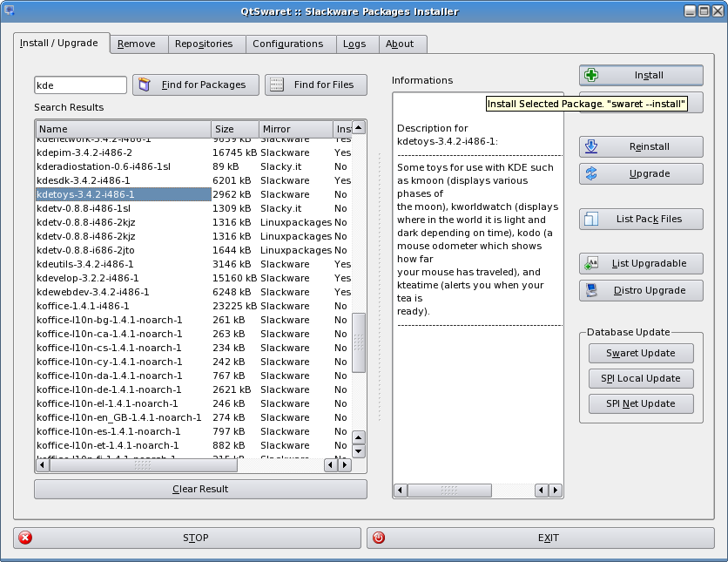Select package koffice-l10n-et-1.4.1-noarch-1

coord(108,445)
